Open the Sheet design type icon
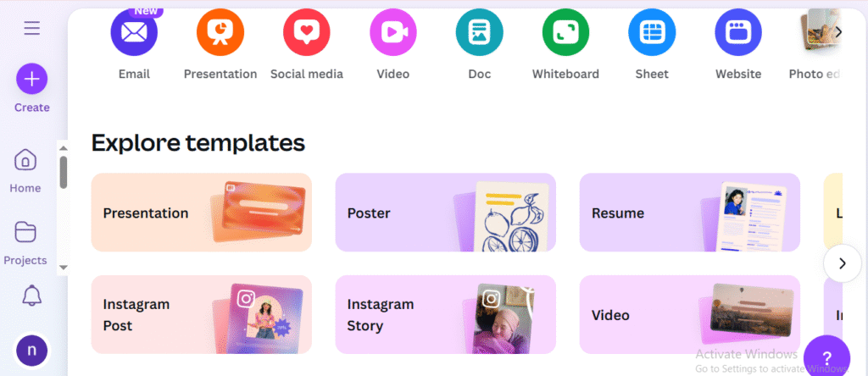 tap(652, 32)
